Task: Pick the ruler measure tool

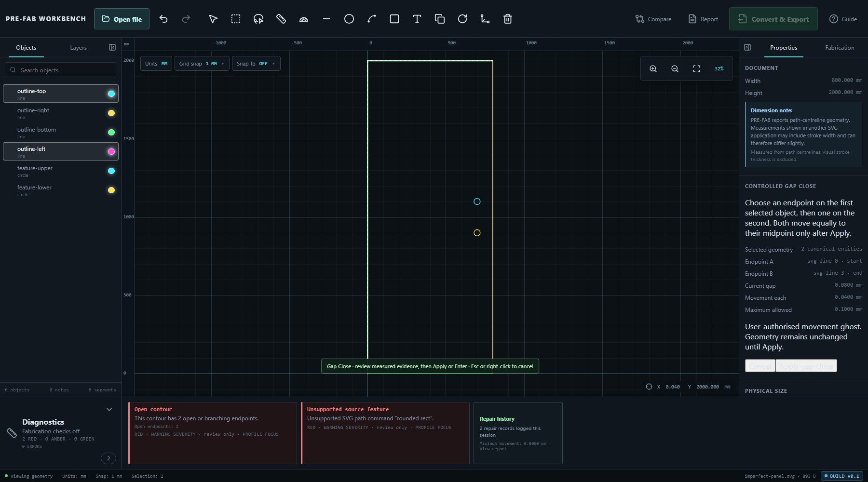Action: point(281,19)
